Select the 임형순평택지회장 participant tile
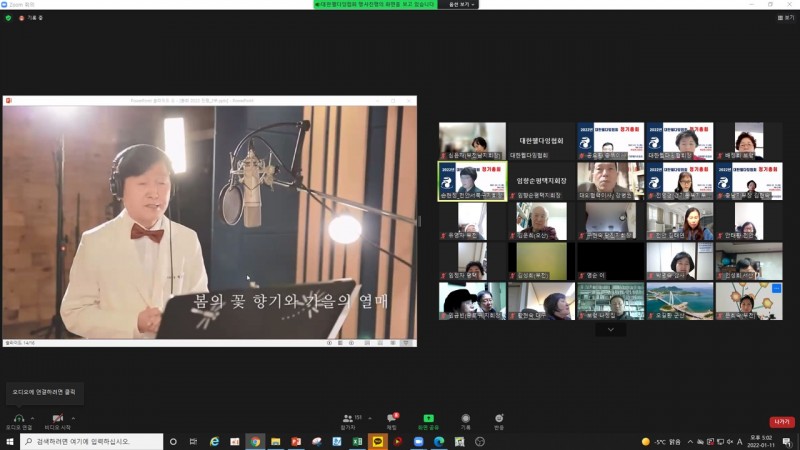Image resolution: width=800 pixels, height=450 pixels. 541,181
